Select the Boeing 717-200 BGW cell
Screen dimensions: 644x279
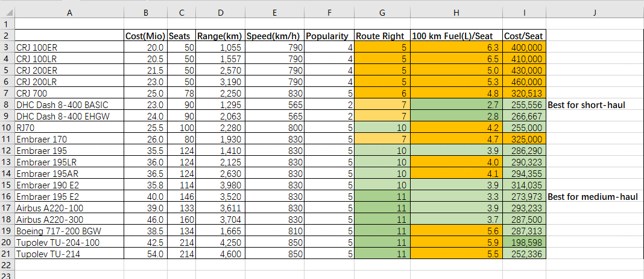pyautogui.click(x=69, y=231)
